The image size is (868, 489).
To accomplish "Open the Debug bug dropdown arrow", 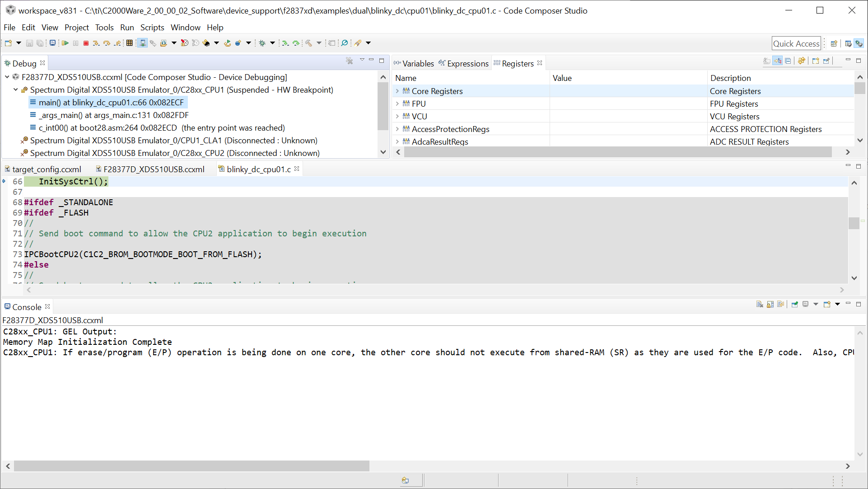I will coord(272,43).
